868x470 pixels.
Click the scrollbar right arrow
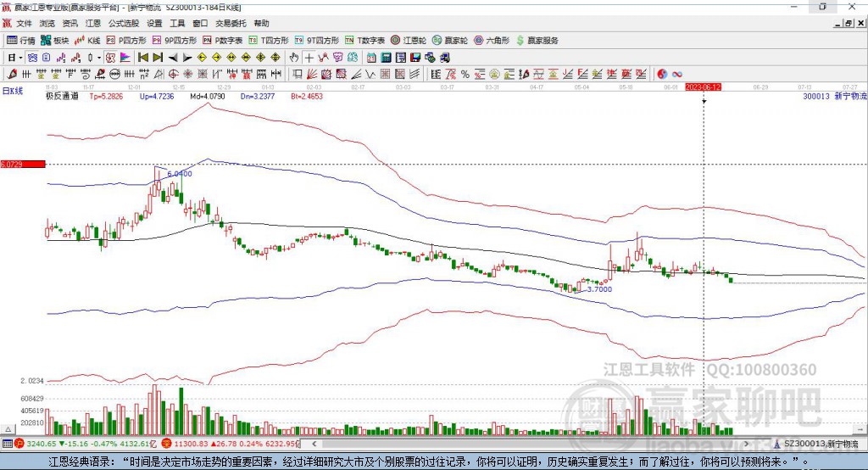(x=746, y=444)
